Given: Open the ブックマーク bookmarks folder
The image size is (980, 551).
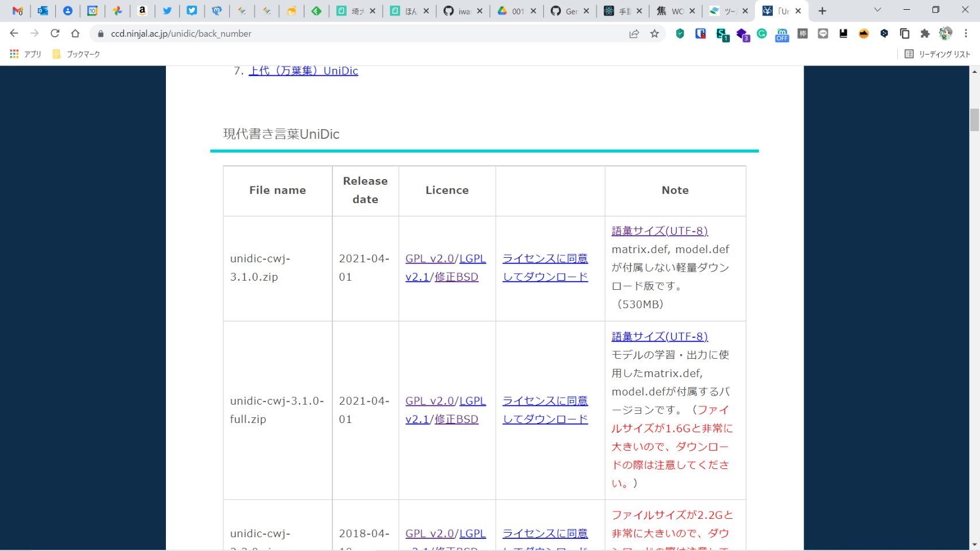Looking at the screenshot, I should (x=76, y=54).
